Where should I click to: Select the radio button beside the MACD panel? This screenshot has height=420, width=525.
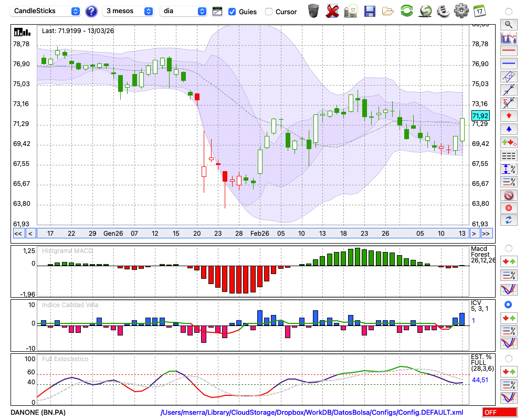pyautogui.click(x=508, y=248)
